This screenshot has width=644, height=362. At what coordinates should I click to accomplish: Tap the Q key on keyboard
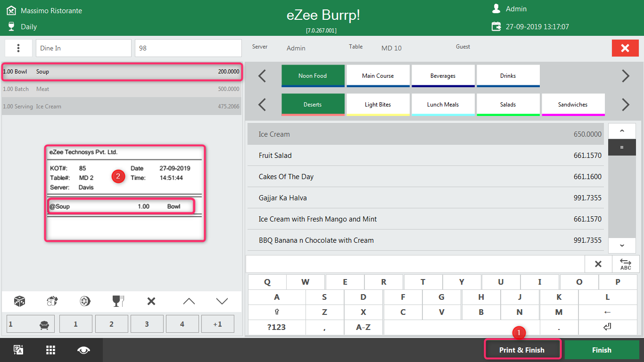pyautogui.click(x=267, y=282)
